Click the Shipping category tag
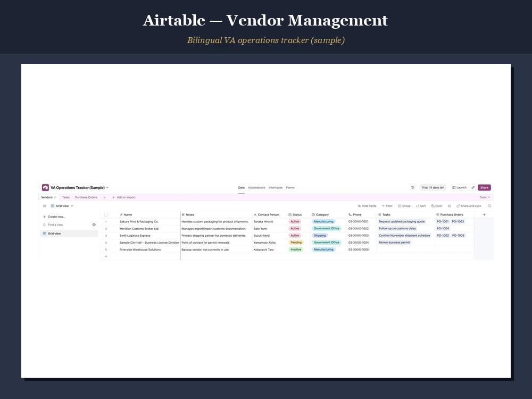 tap(320, 236)
